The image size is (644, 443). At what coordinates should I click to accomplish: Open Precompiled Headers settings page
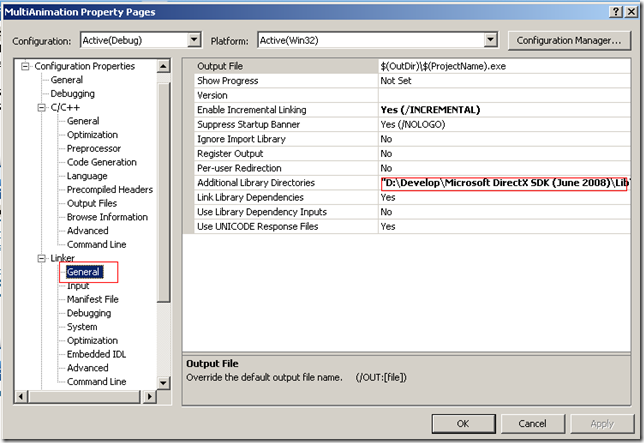(109, 189)
